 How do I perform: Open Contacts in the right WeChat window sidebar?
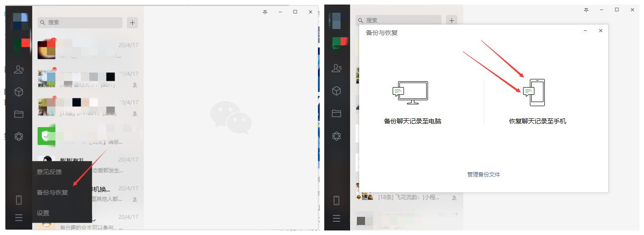(336, 69)
